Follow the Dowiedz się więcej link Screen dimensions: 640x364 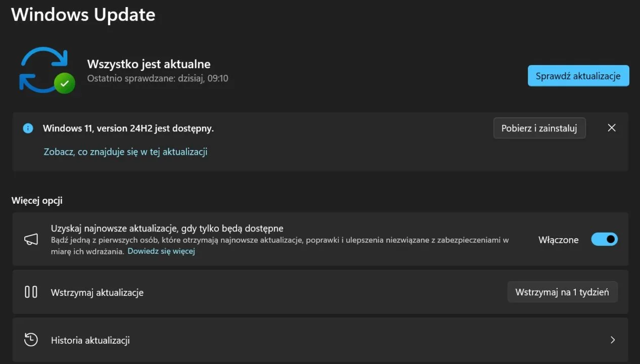tap(161, 251)
